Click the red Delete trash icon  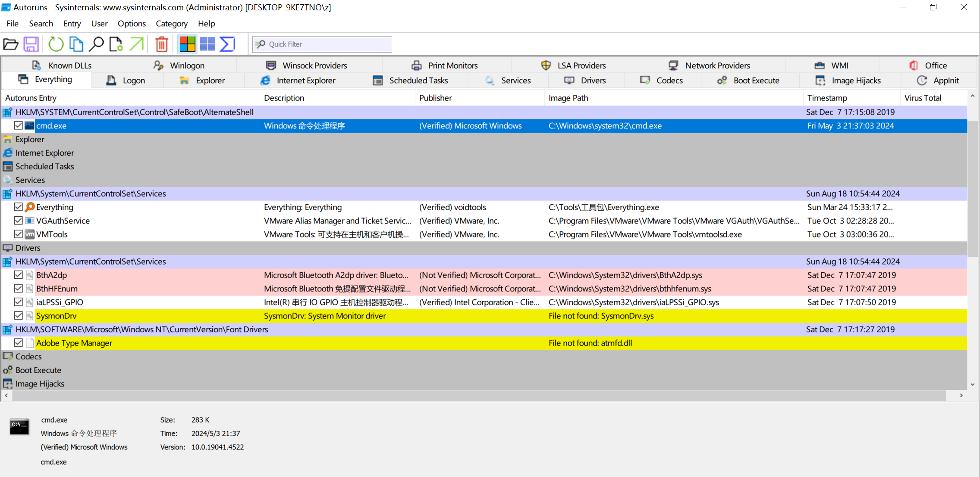162,44
